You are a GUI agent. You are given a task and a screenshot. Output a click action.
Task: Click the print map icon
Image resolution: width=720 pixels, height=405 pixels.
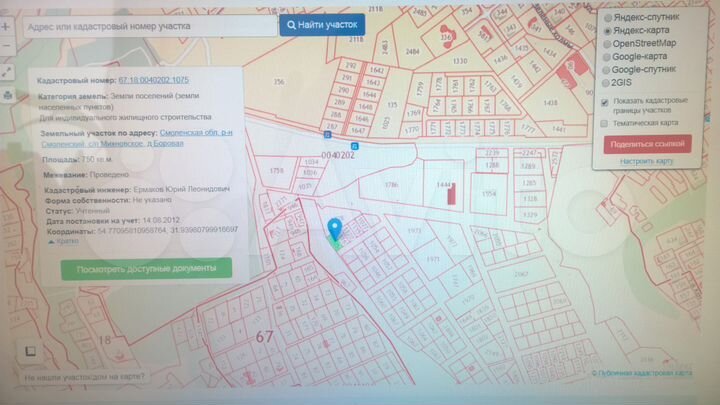pyautogui.click(x=8, y=95)
